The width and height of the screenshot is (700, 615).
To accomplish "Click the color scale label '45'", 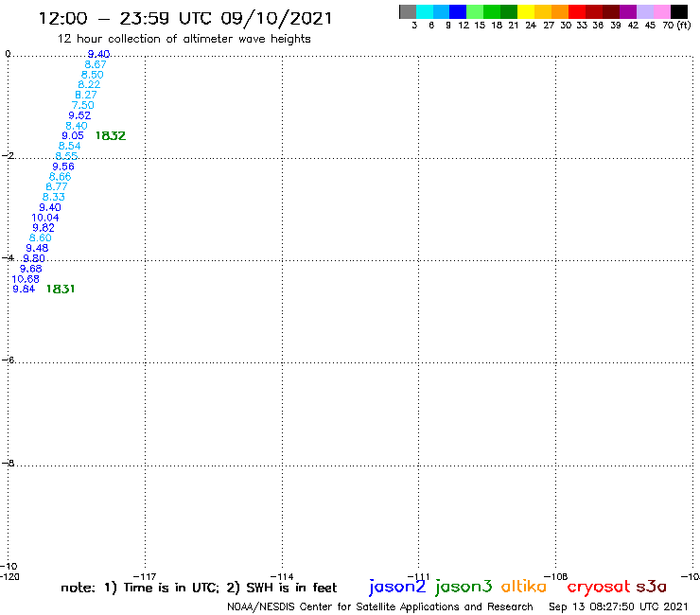I will [650, 26].
